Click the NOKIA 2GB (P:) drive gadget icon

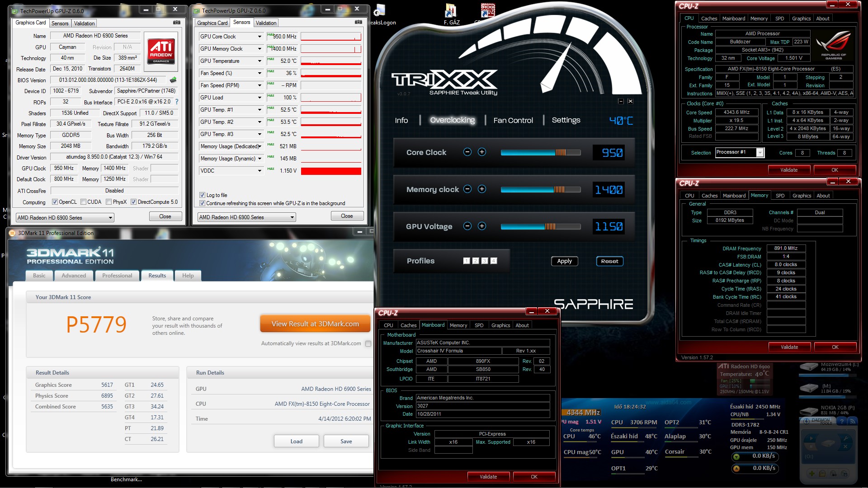pos(809,411)
